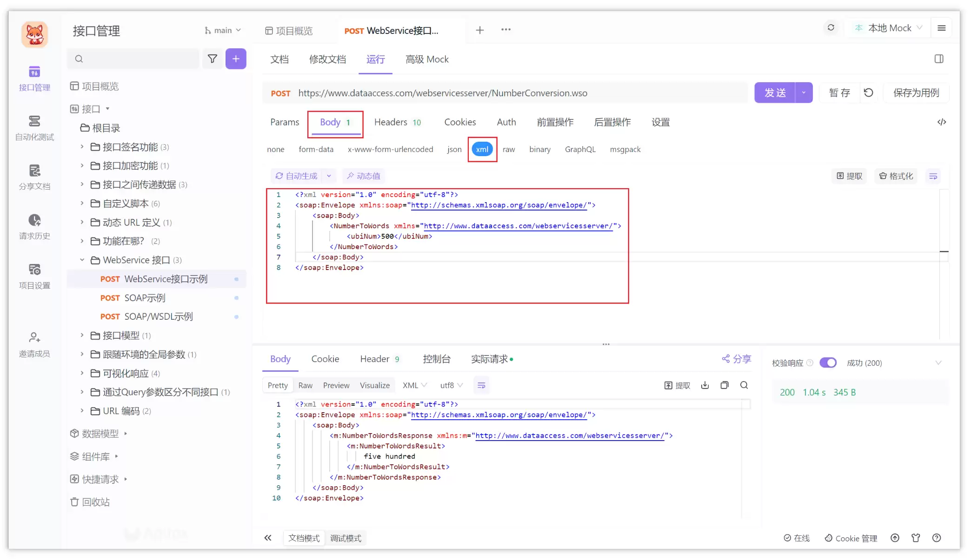Switch to the 文档 tab

pyautogui.click(x=279, y=59)
